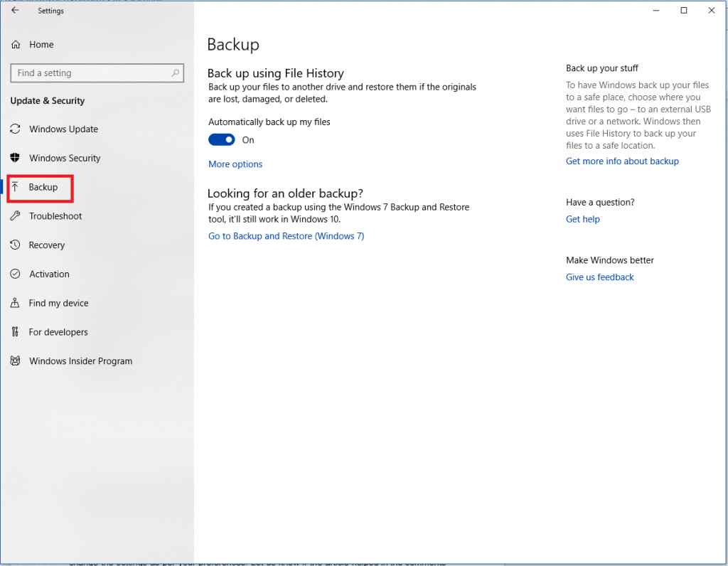Screen dimensions: 728x566
Task: Click the Back up your stuff heading
Action: (x=601, y=68)
